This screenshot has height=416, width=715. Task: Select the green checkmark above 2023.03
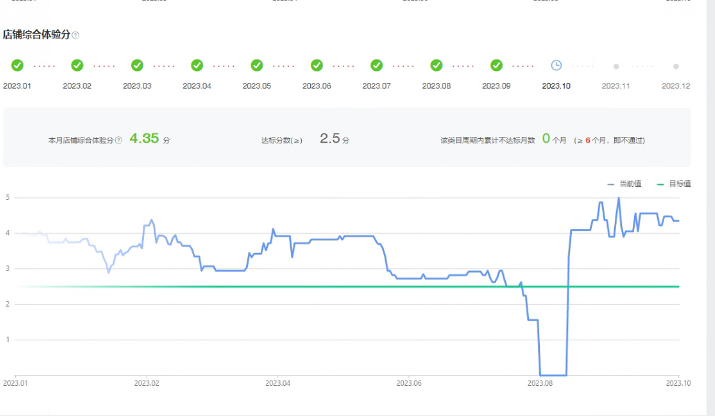[137, 66]
